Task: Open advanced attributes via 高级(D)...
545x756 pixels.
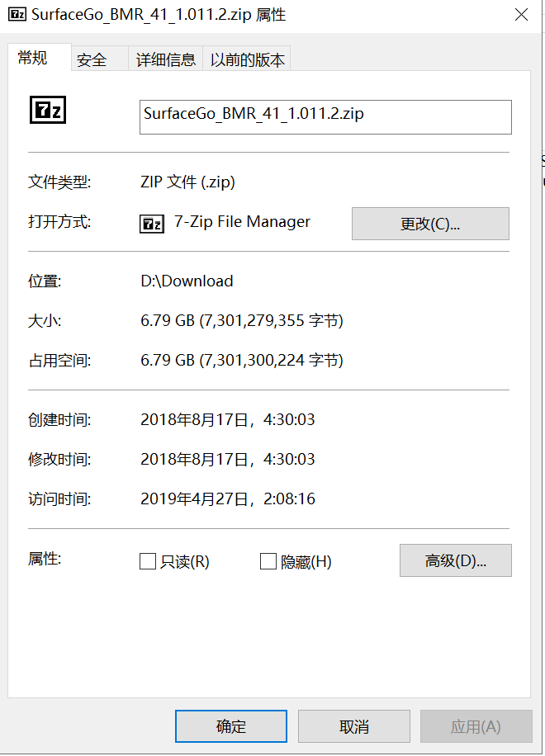Action: 455,560
